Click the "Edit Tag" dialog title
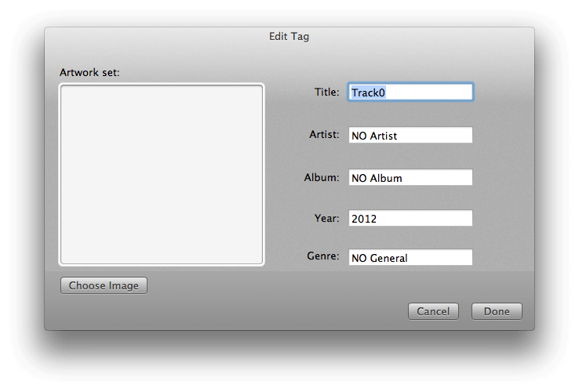This screenshot has height=392, width=579. tap(289, 36)
